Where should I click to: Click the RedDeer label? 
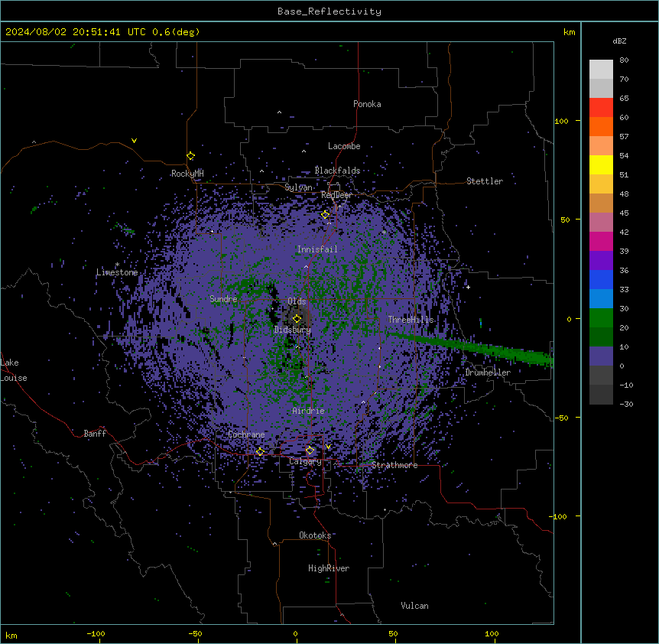336,195
